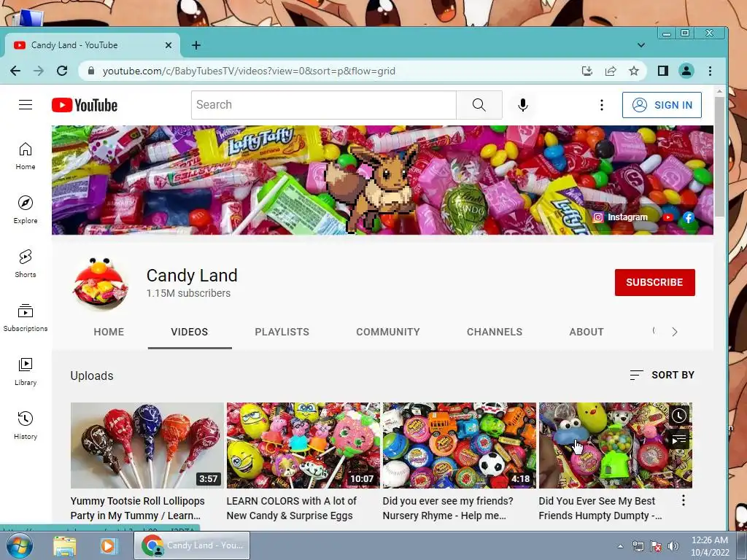Viewport: 747px width, 560px height.
Task: Open Subscriptions in the left sidebar
Action: [x=26, y=318]
